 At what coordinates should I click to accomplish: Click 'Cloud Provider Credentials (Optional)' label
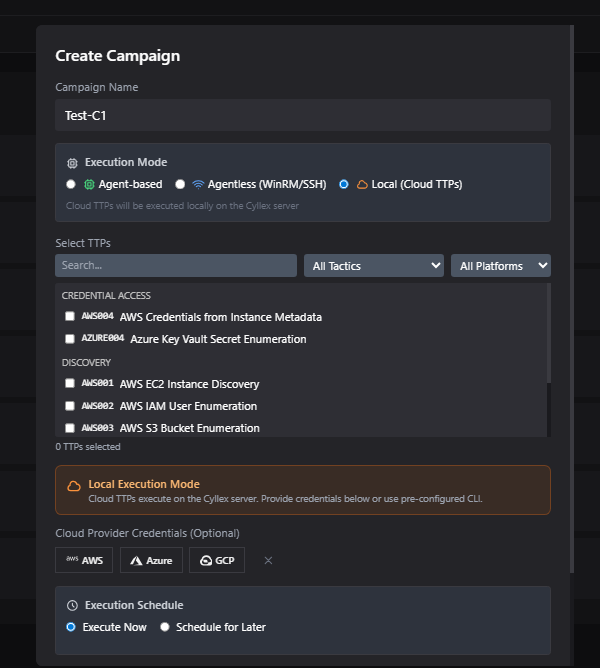147,533
